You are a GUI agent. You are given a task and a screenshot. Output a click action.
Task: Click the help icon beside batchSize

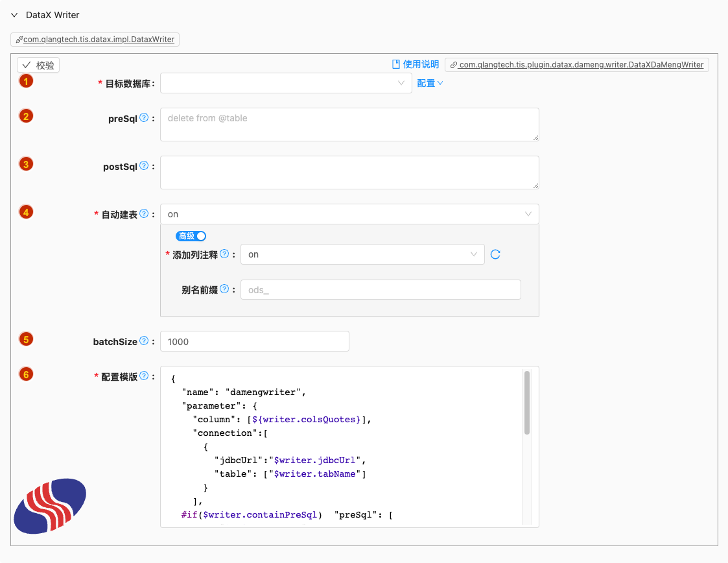click(x=144, y=341)
